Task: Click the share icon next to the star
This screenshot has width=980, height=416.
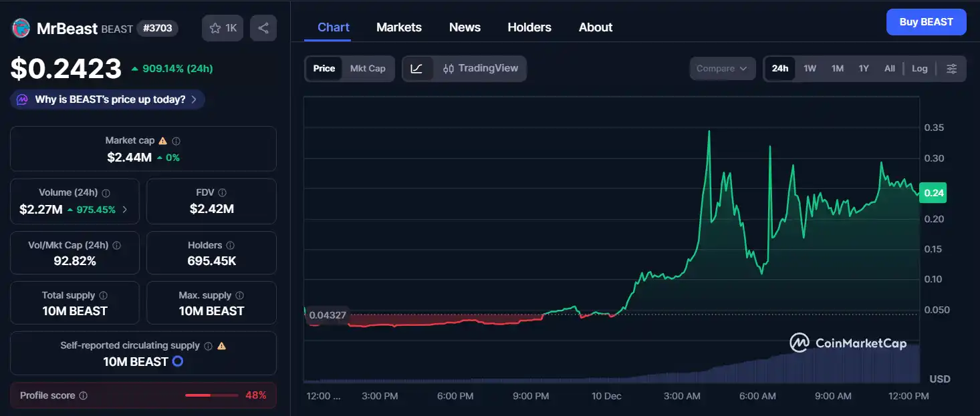Action: 263,27
